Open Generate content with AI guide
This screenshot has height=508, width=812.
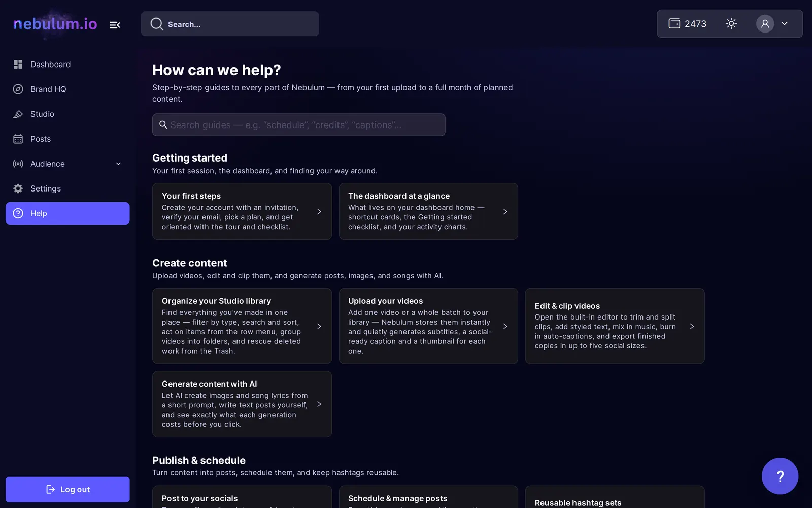coord(242,404)
